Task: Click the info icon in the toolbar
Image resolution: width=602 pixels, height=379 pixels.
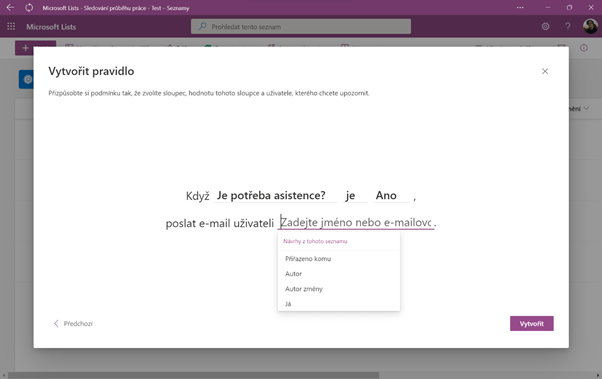Action: [584, 48]
